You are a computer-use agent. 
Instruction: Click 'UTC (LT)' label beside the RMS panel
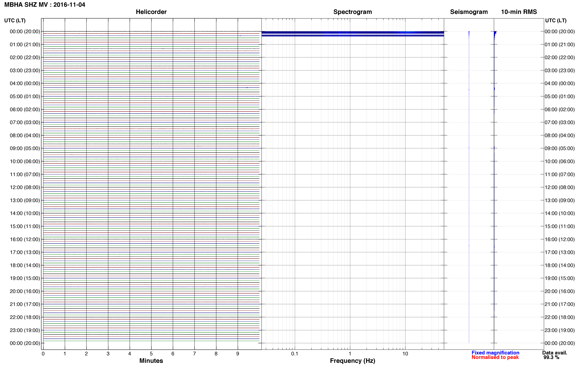point(556,20)
